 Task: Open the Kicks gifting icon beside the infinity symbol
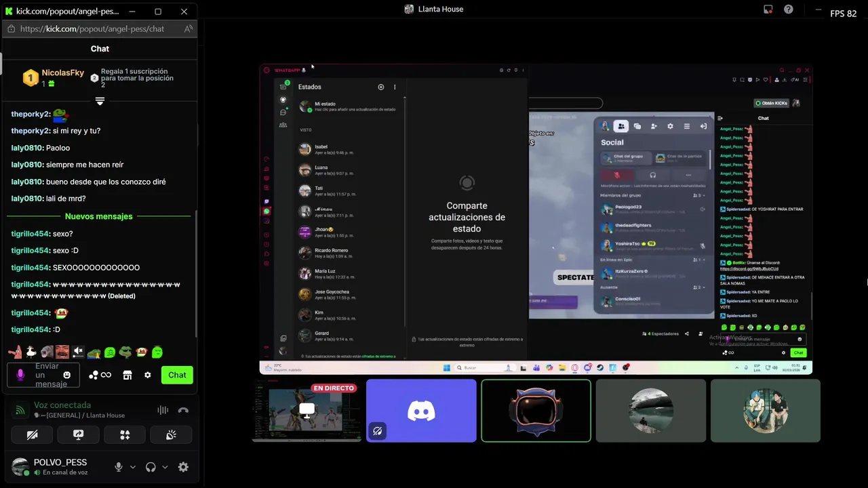pyautogui.click(x=94, y=375)
